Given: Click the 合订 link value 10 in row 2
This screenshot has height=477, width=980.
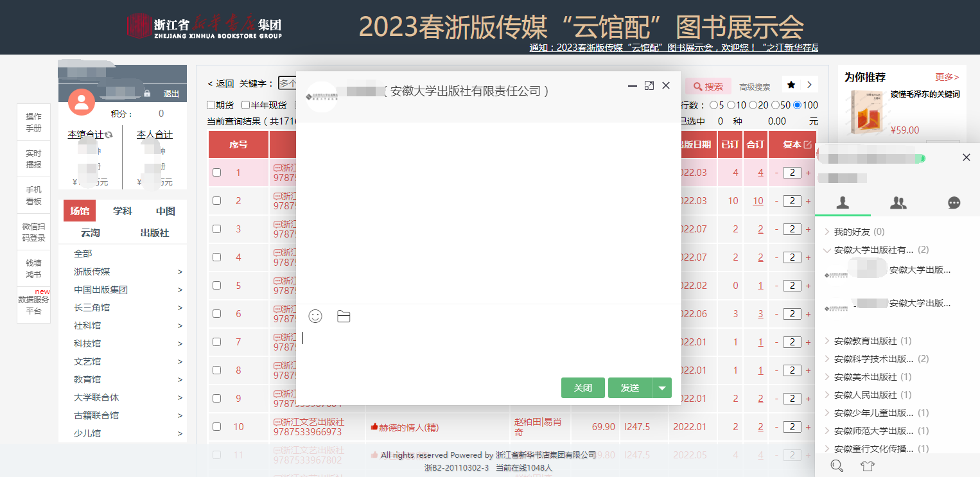Looking at the screenshot, I should pos(758,201).
